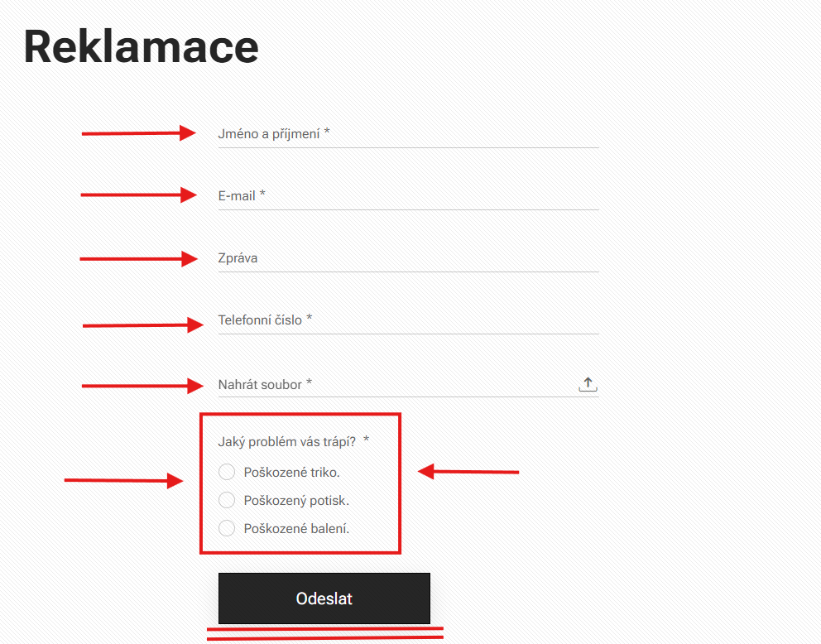Viewport: 821px width, 644px height.
Task: Choose the 'Poškozený potisk.' radio option
Action: coord(227,501)
